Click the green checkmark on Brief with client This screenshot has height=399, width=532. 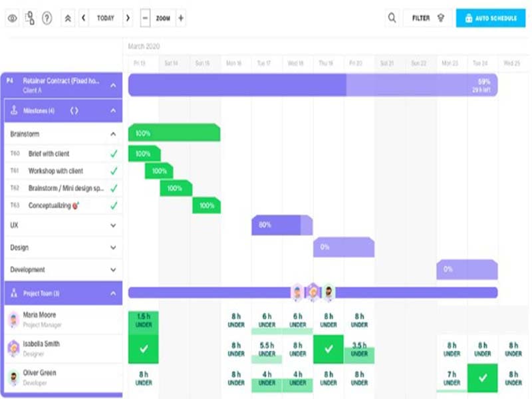(x=113, y=153)
